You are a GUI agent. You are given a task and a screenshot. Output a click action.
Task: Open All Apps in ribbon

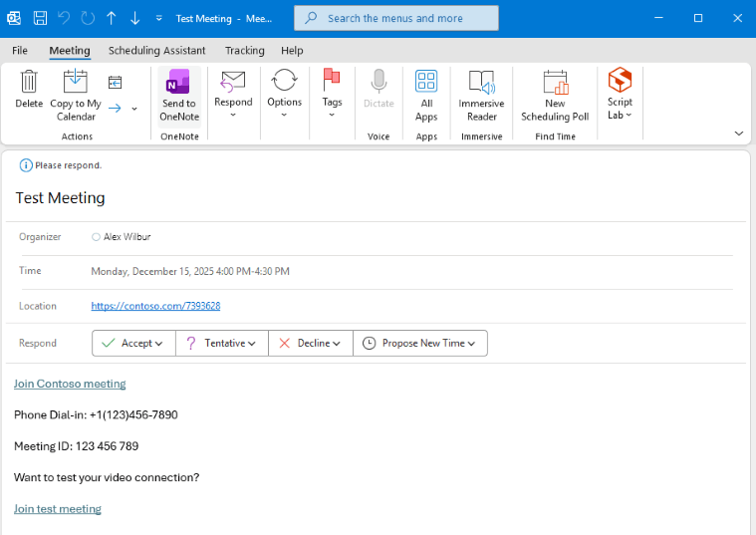(426, 96)
